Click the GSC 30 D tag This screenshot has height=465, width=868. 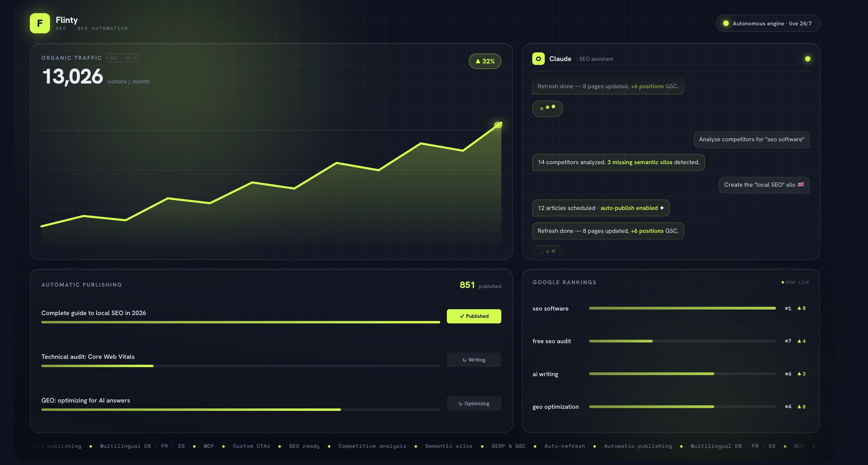[x=123, y=58]
